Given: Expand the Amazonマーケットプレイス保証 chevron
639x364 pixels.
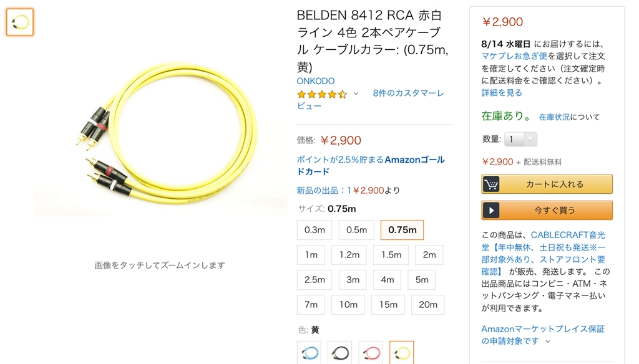Looking at the screenshot, I should tap(548, 342).
